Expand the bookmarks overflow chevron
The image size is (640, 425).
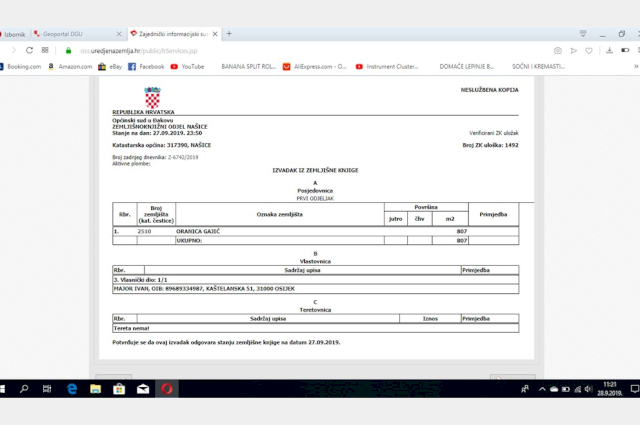(636, 67)
